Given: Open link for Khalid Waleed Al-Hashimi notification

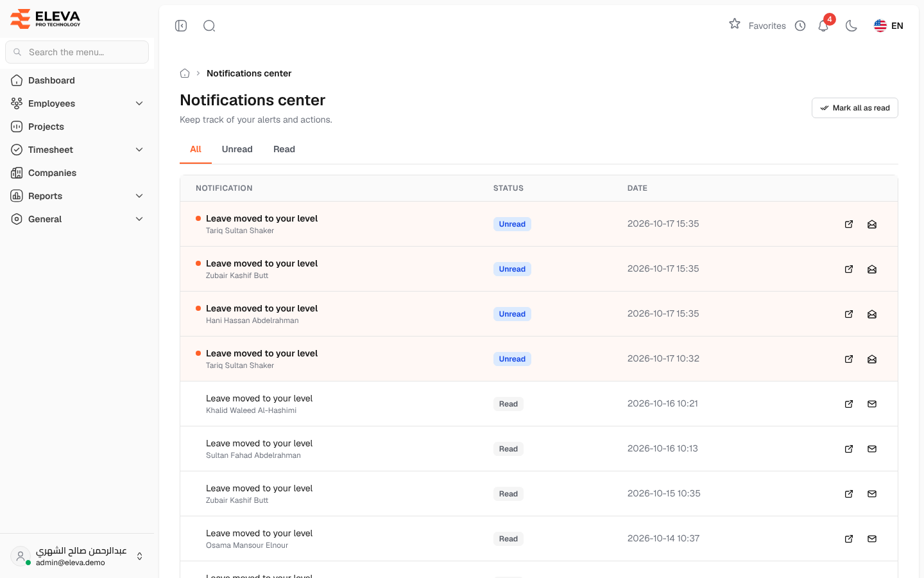Looking at the screenshot, I should [x=849, y=404].
